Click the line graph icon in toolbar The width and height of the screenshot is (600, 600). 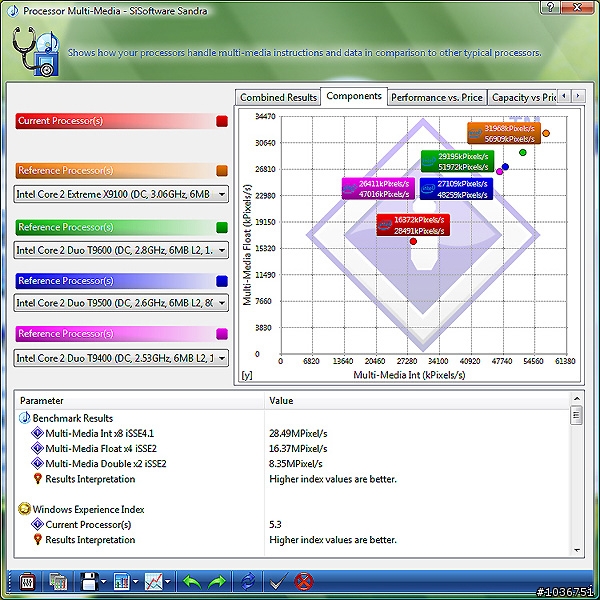(x=154, y=582)
